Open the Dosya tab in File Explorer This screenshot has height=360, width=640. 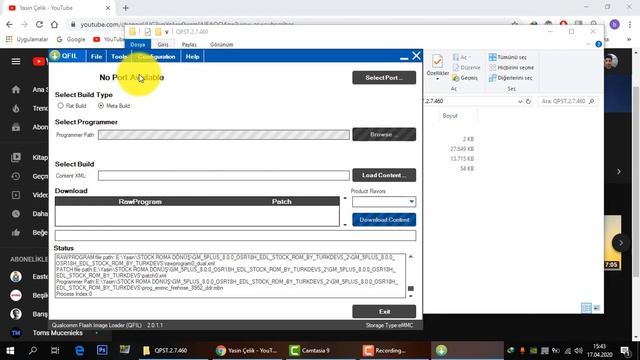tap(138, 44)
